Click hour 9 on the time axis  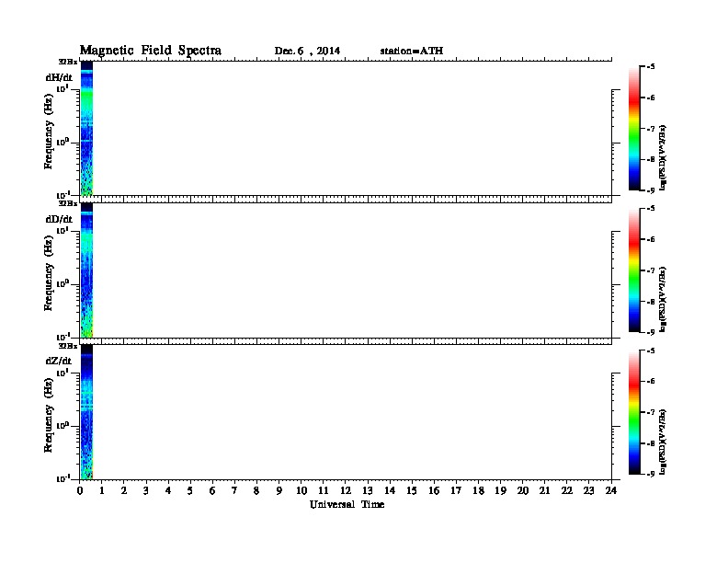279,490
